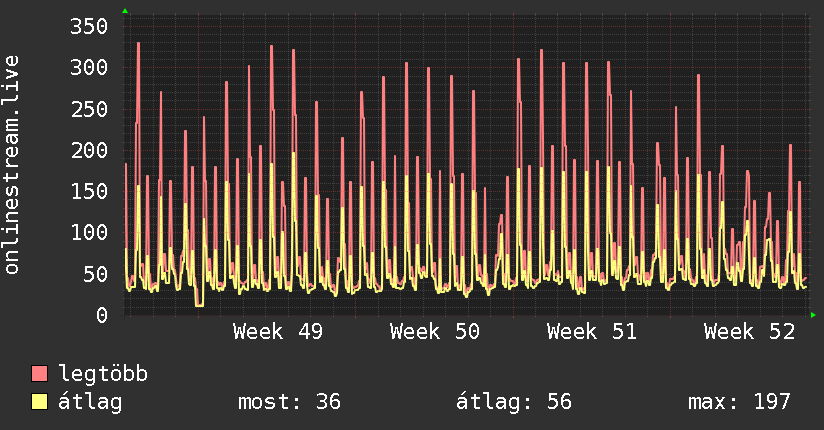Viewport: 824px width, 430px height.
Task: Click the 300 y-axis tick label
Action: [89, 68]
